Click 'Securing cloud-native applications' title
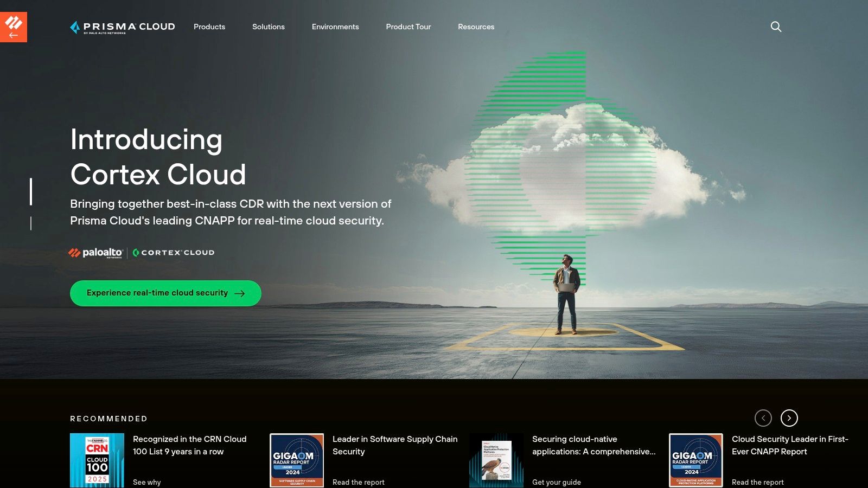This screenshot has height=488, width=868. click(593, 445)
